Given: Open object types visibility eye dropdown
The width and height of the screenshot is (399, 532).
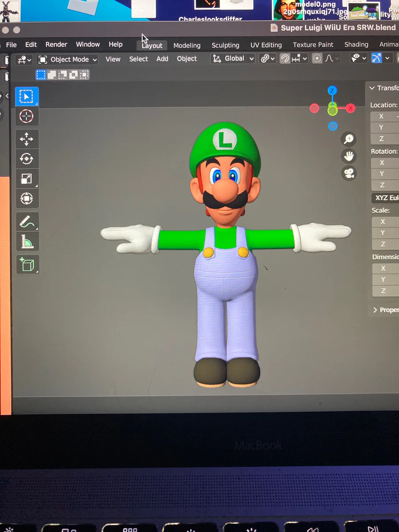Looking at the screenshot, I should [359, 58].
